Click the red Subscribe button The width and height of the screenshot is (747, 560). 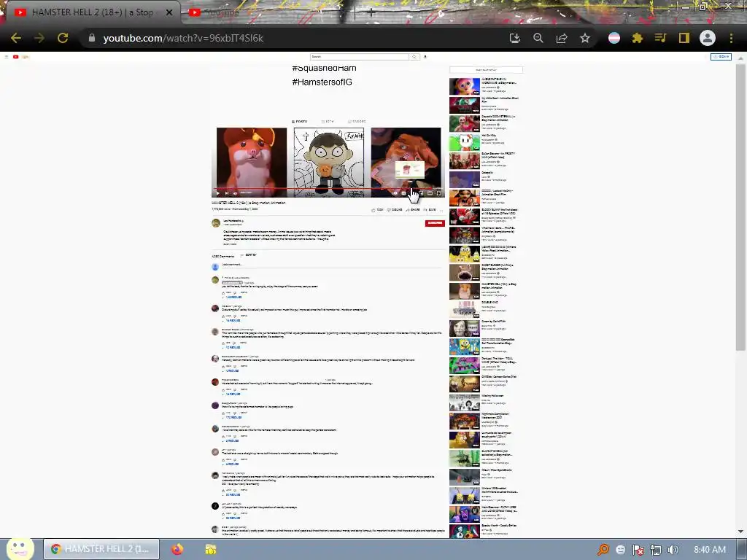point(435,223)
